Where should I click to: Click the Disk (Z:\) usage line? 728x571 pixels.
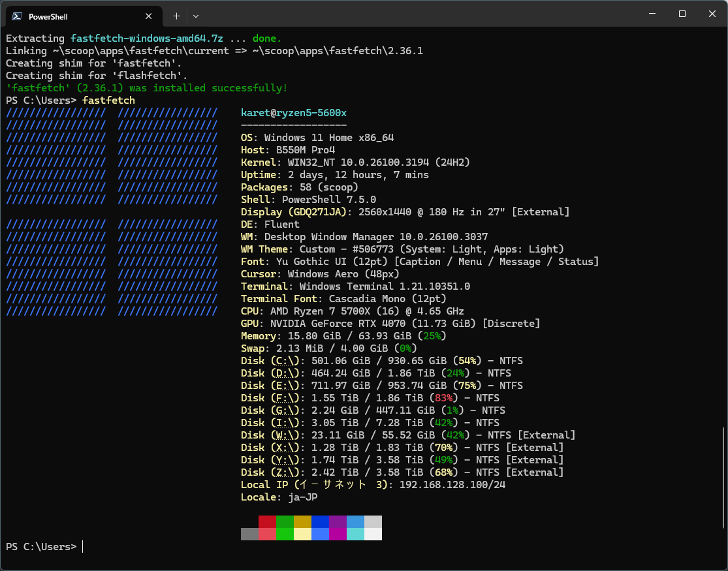click(402, 472)
